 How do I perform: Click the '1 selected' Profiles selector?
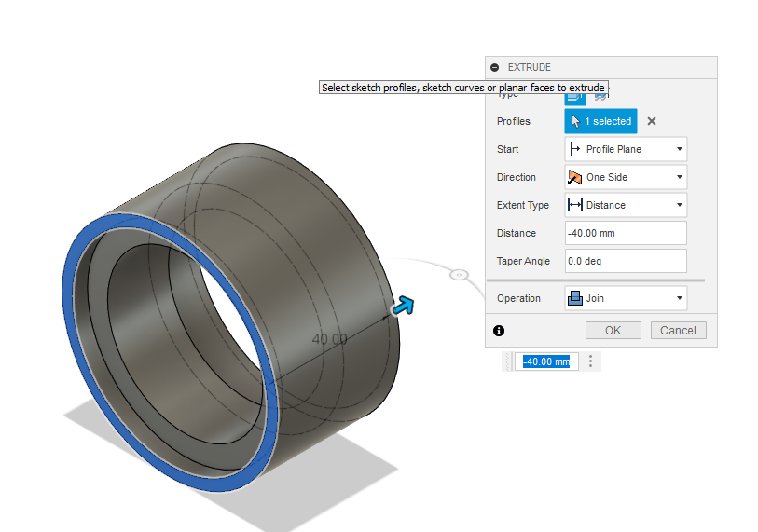click(600, 121)
